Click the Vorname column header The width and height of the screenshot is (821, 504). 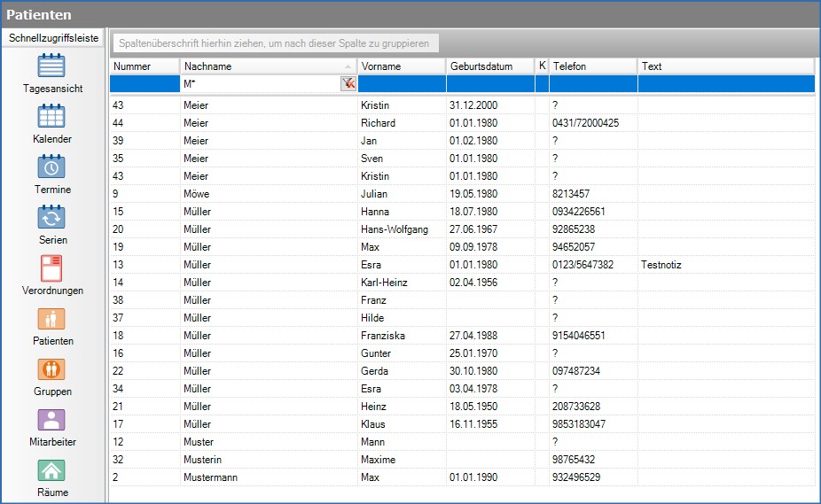point(401,66)
